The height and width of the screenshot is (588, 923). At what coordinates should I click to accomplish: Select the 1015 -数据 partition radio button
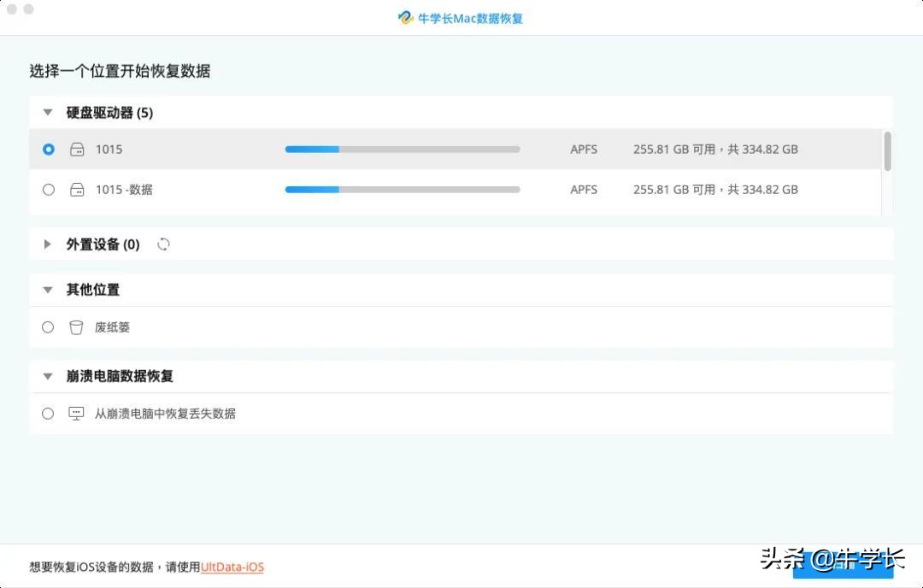(x=48, y=189)
